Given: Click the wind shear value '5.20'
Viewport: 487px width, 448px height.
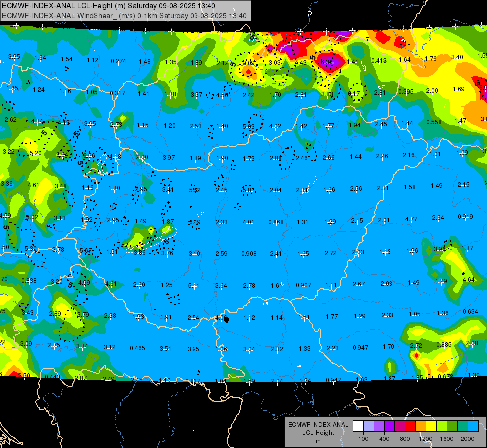Looking at the screenshot, I should point(36,153).
